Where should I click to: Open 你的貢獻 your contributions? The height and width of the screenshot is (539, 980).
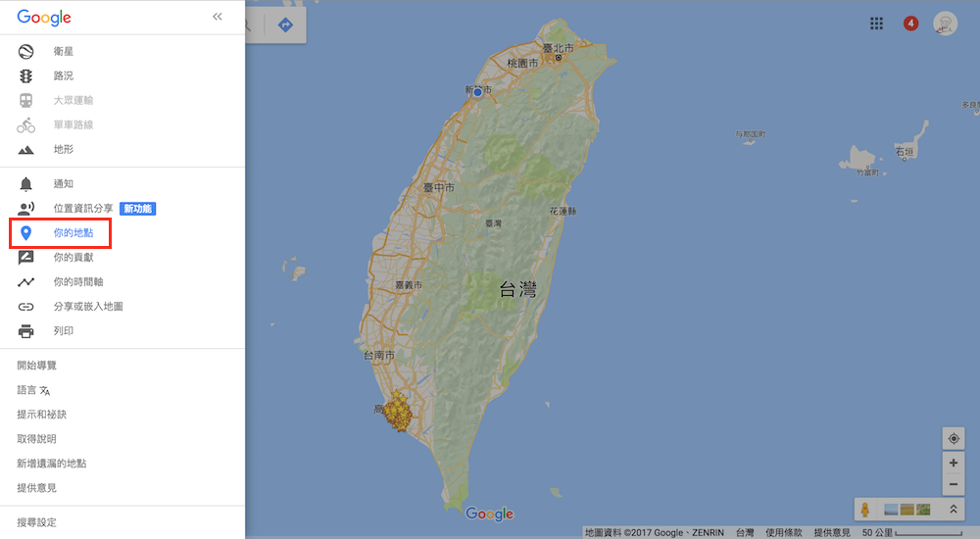73,257
